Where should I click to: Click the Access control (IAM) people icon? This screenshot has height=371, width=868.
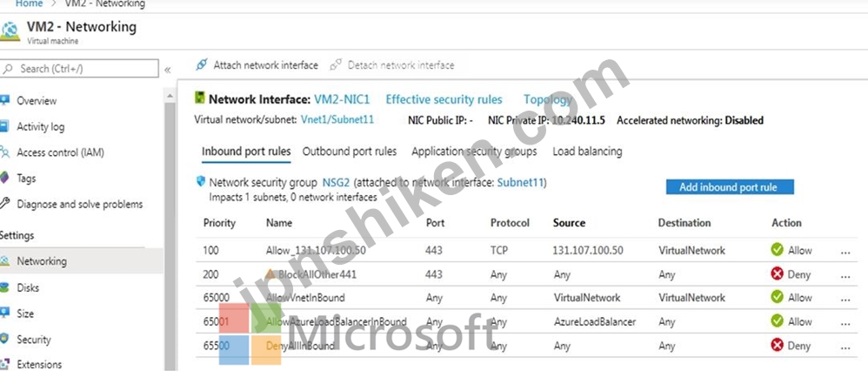tap(5, 152)
